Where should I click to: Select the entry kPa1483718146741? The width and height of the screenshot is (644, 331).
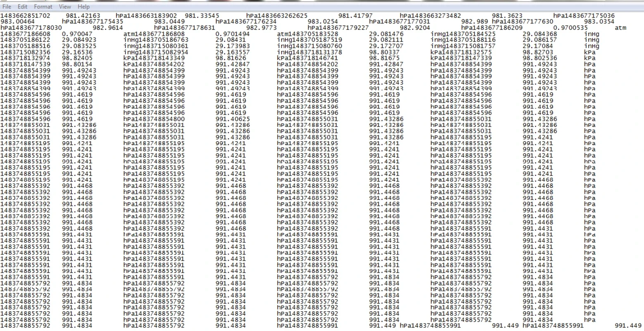pos(308,58)
